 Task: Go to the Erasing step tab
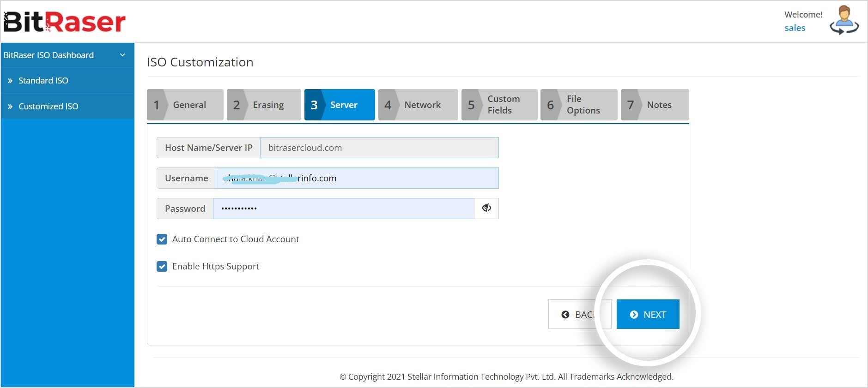pos(264,105)
